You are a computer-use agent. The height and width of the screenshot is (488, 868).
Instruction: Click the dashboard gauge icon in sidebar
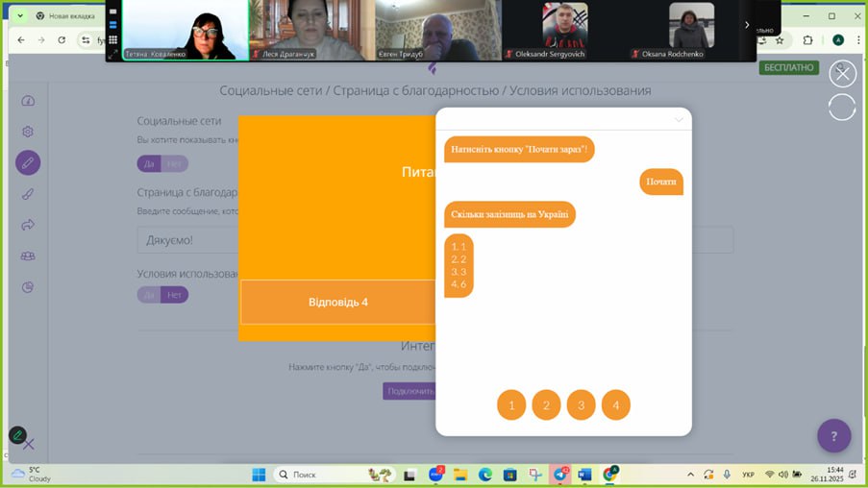[x=28, y=101]
